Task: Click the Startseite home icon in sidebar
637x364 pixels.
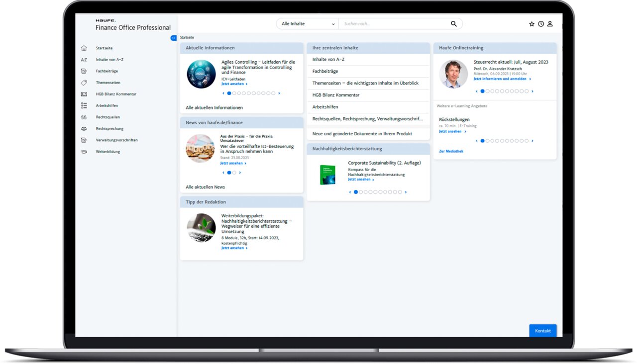Action: coord(84,48)
